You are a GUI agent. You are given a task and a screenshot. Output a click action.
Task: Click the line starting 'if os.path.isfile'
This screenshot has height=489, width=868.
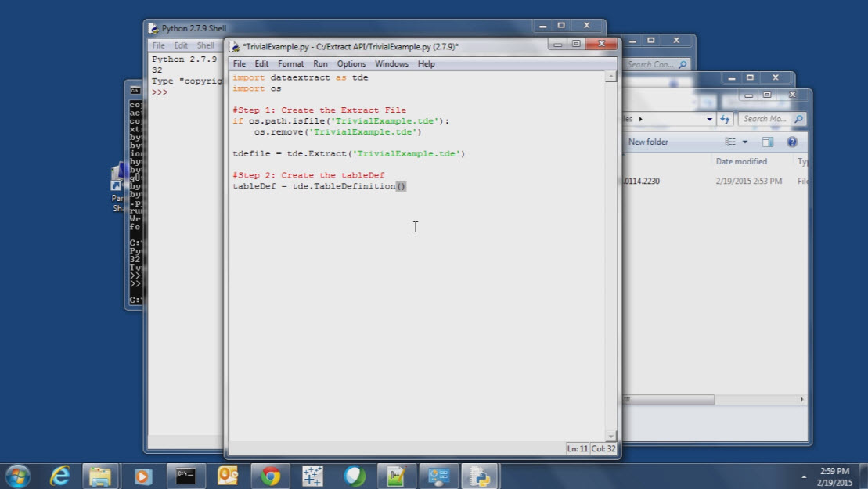[x=341, y=121]
